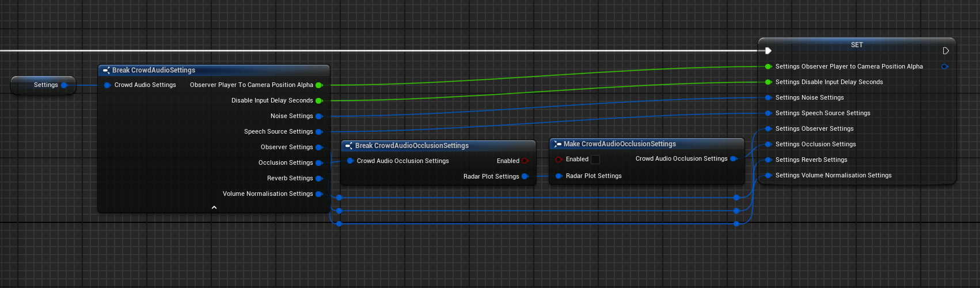Click the Reverb Settings output pin on Break node
Image resolution: width=980 pixels, height=288 pixels.
click(319, 179)
